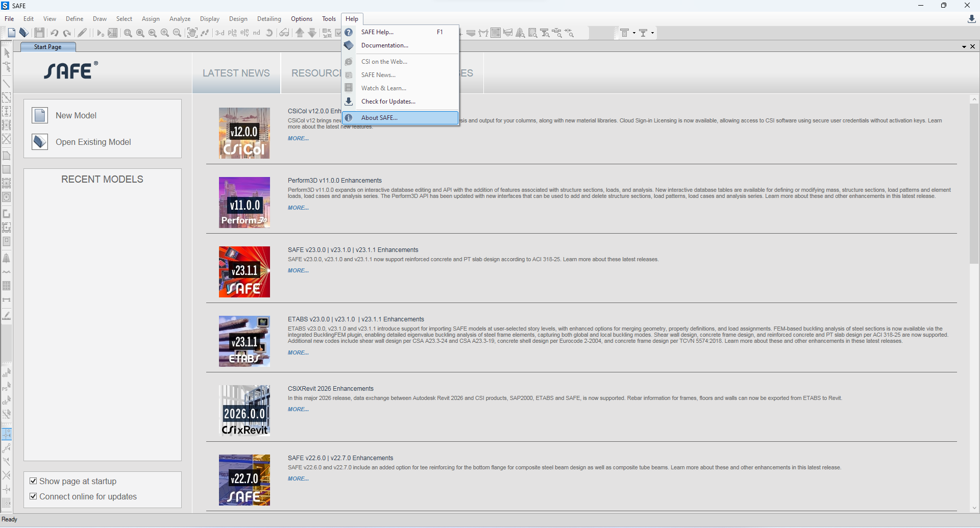
Task: Click the Save icon in the toolbar
Action: (x=39, y=33)
